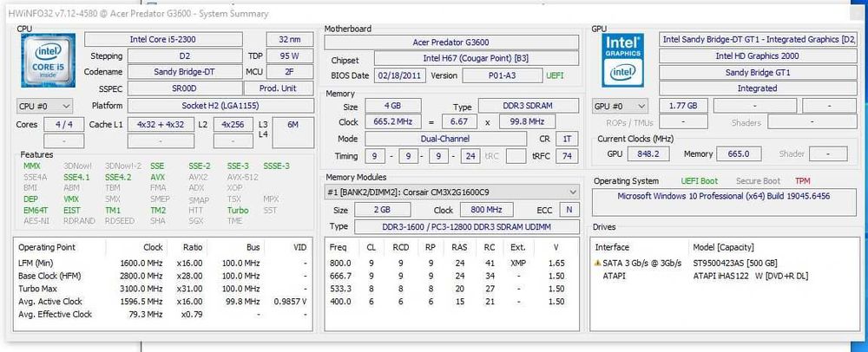Select the ST9500423AS [500 GB] drive entry
The height and width of the screenshot is (352, 868).
tap(725, 264)
